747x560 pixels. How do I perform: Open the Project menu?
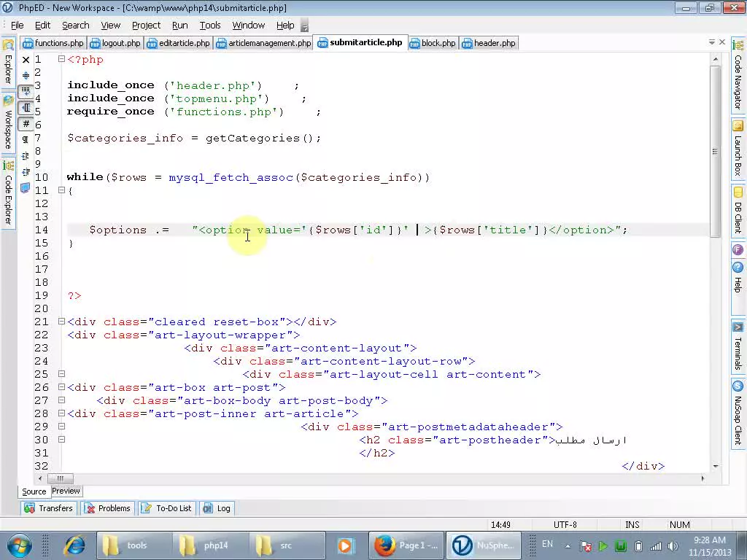coord(146,25)
